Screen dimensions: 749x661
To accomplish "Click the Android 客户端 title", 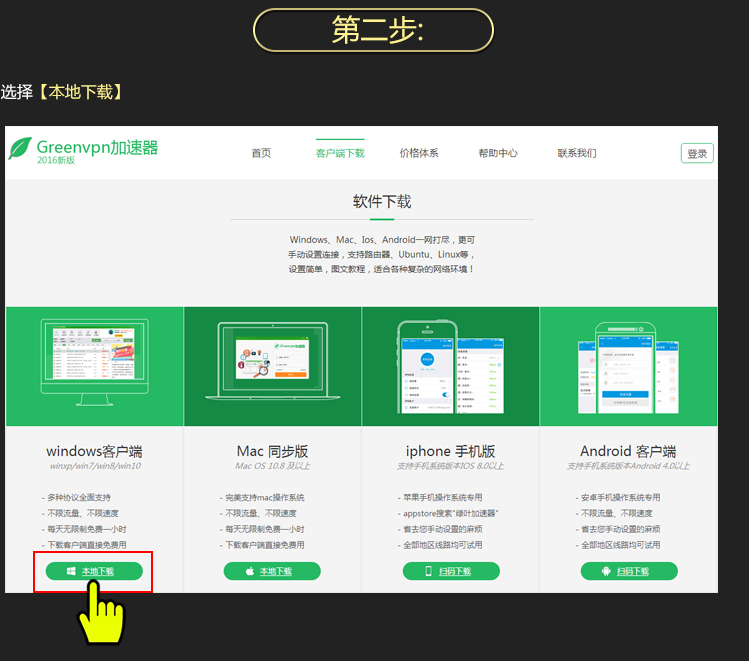I will point(628,451).
